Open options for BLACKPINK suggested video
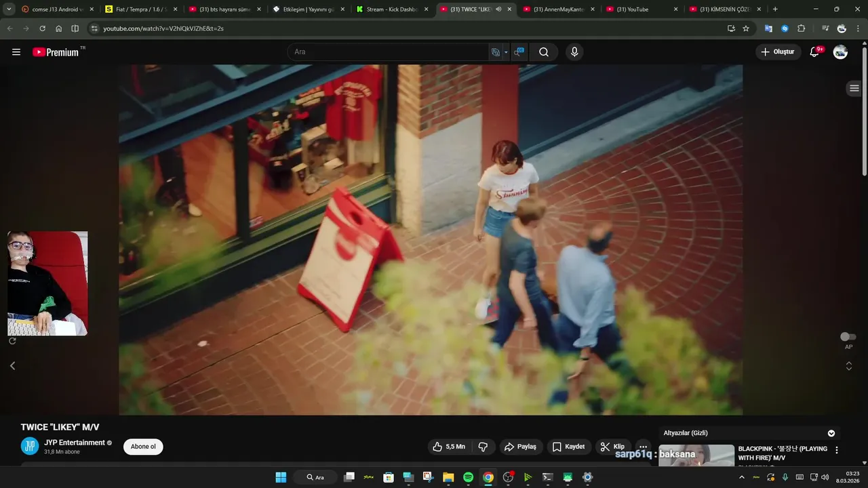The width and height of the screenshot is (868, 488). (x=836, y=450)
